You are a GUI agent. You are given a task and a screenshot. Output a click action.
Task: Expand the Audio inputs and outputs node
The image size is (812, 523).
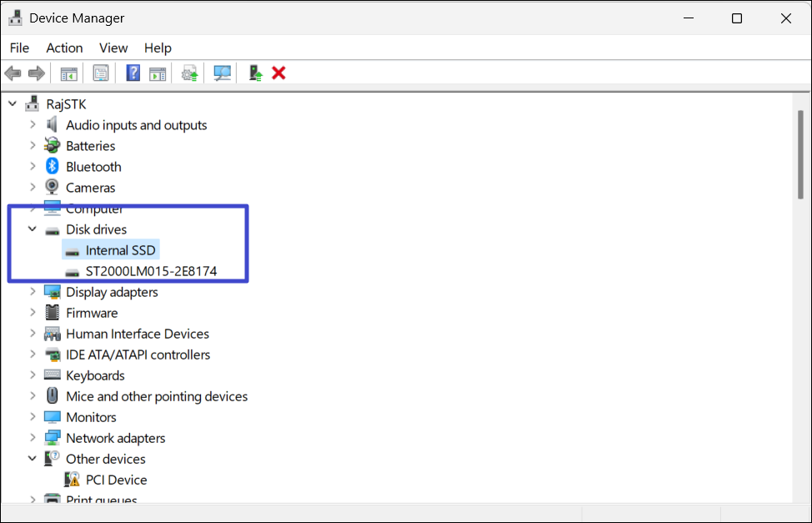[x=33, y=125]
